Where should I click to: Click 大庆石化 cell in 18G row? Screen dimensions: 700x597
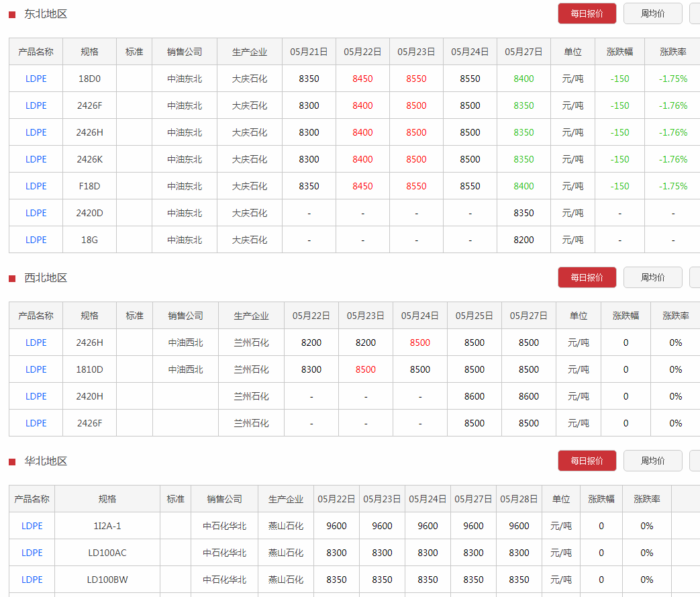(x=250, y=240)
